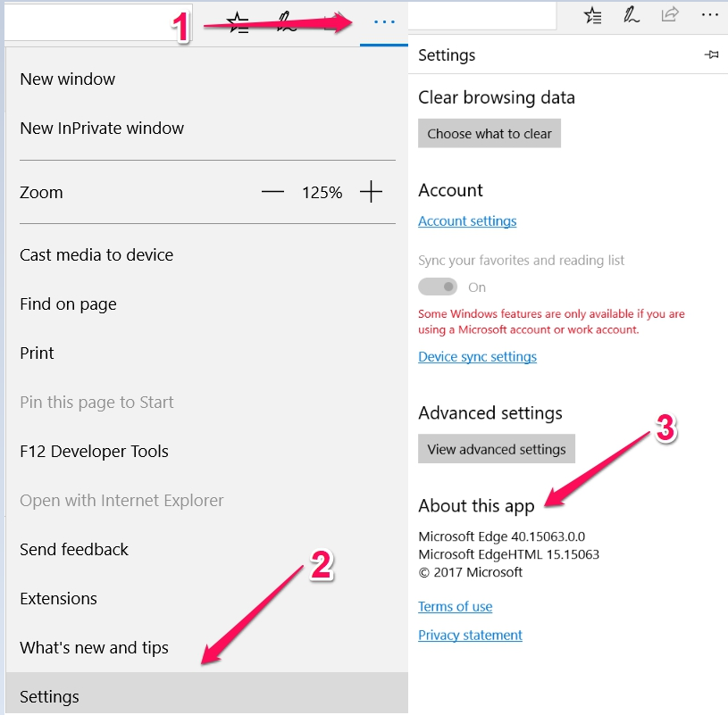Screen dimensions: 728x715
Task: Open Terms of use link
Action: coord(455,606)
